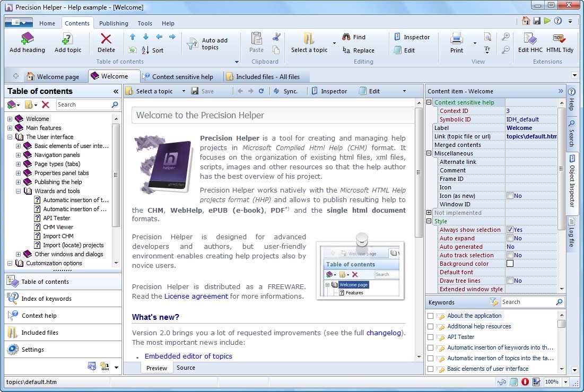Click Sync. in the topic toolbar
The image size is (584, 392).
285,91
